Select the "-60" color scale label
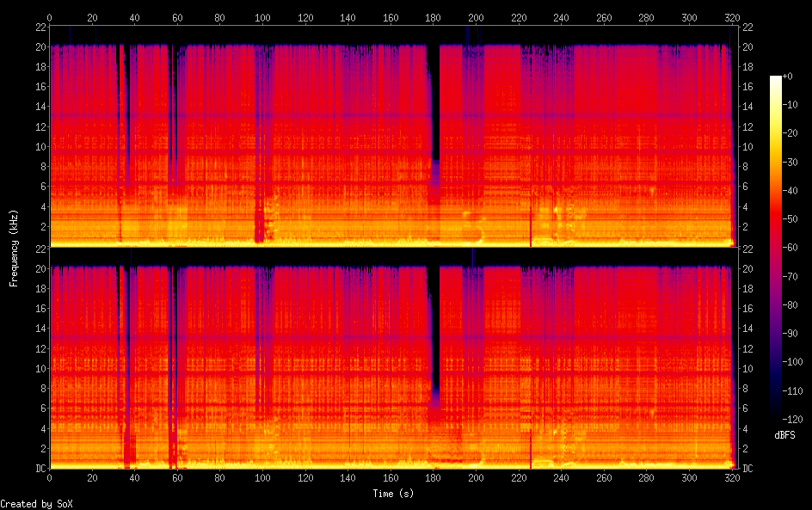The height and width of the screenshot is (510, 812). click(x=790, y=248)
